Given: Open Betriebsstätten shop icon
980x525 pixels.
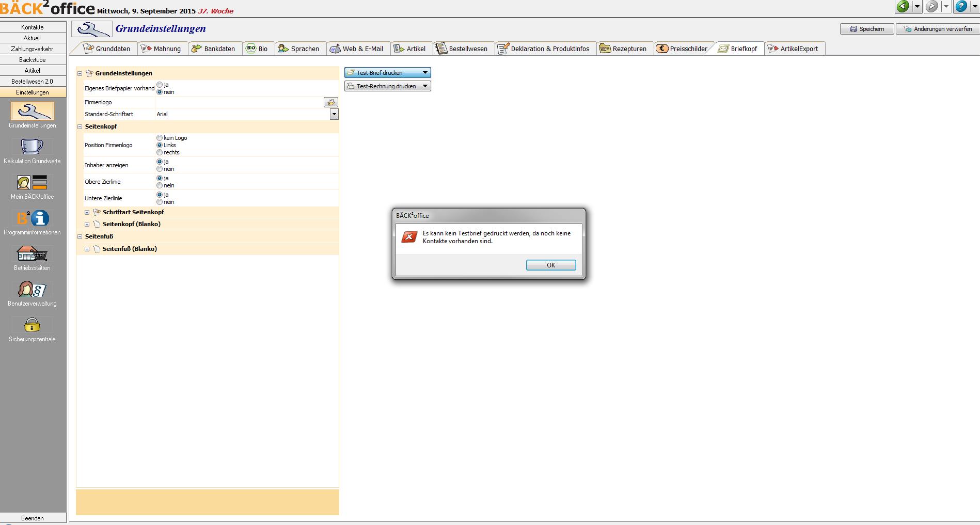Looking at the screenshot, I should 32,254.
